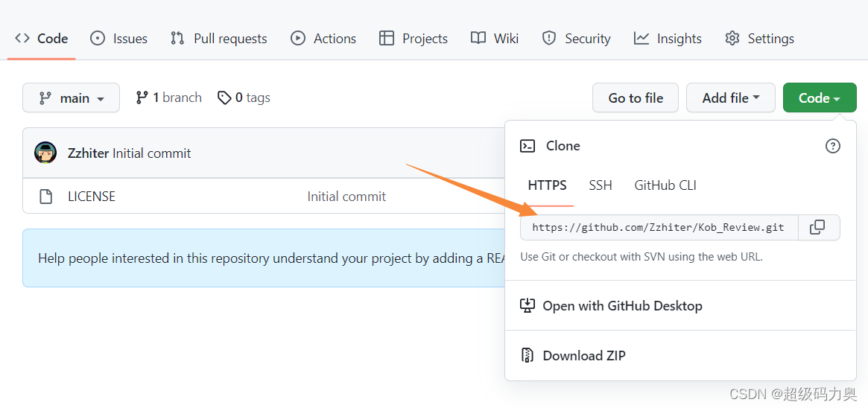The width and height of the screenshot is (868, 408).
Task: Open the Actions tab
Action: point(323,39)
